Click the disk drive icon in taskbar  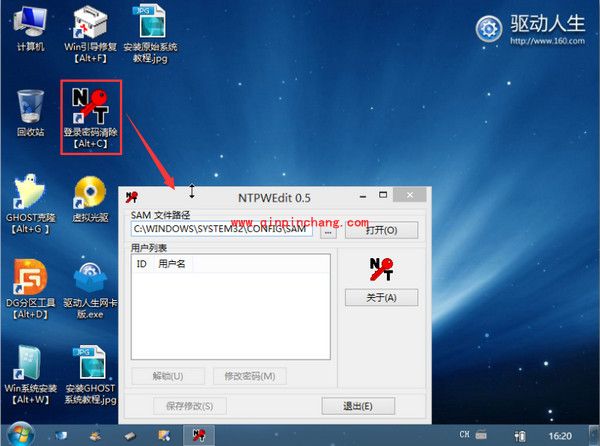[x=130, y=435]
